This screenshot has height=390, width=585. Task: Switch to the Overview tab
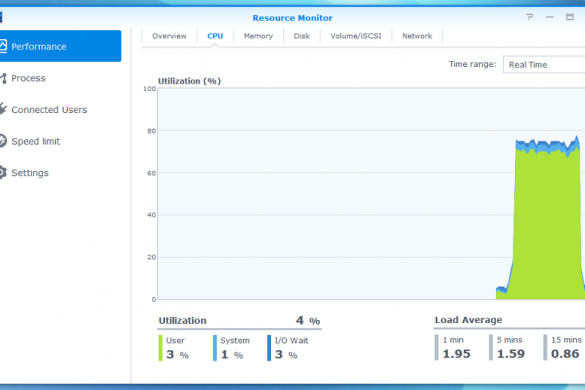point(169,36)
